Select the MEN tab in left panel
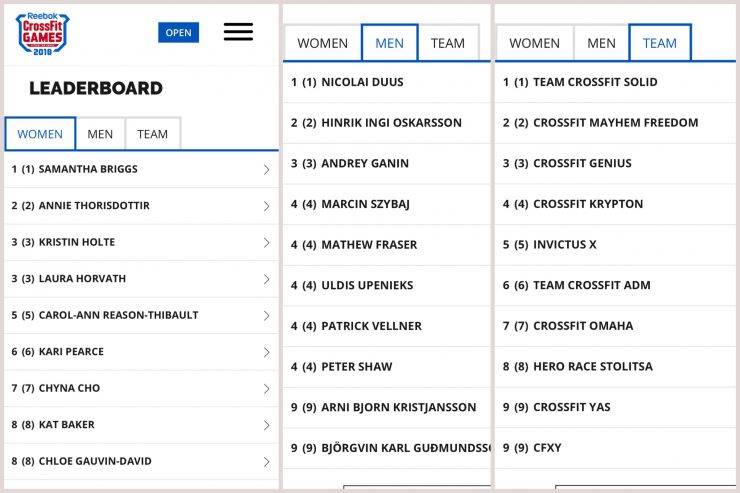 coord(100,134)
